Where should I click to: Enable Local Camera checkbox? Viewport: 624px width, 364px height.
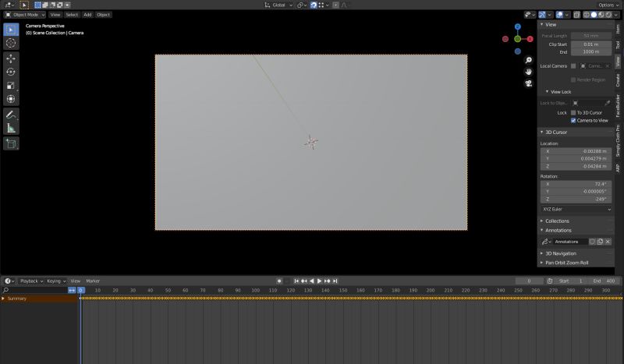tap(573, 66)
